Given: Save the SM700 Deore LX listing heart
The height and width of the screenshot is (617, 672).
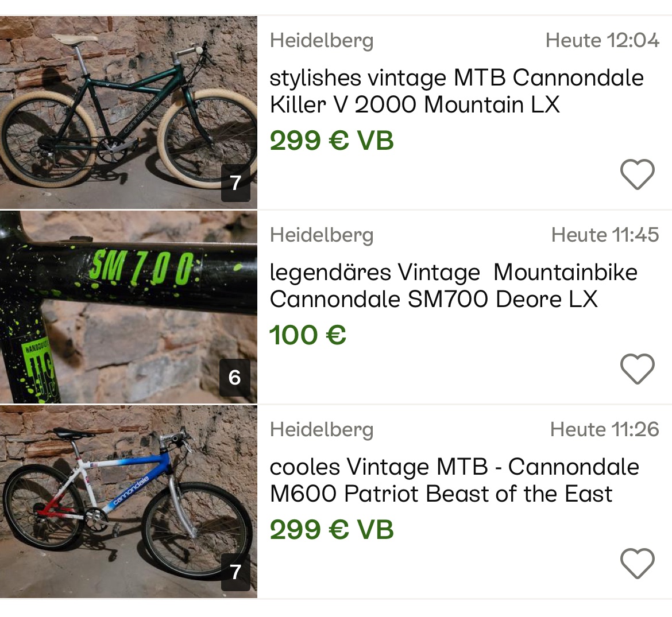Looking at the screenshot, I should [x=637, y=369].
